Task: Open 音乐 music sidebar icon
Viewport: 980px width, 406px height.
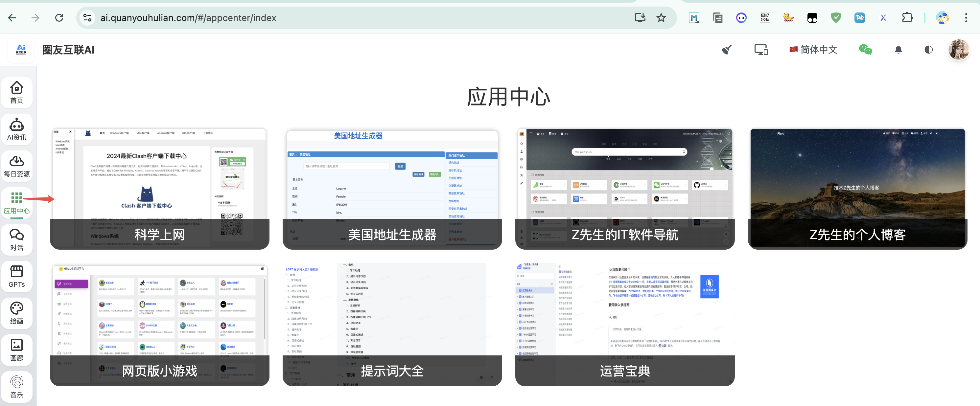Action: tap(16, 386)
